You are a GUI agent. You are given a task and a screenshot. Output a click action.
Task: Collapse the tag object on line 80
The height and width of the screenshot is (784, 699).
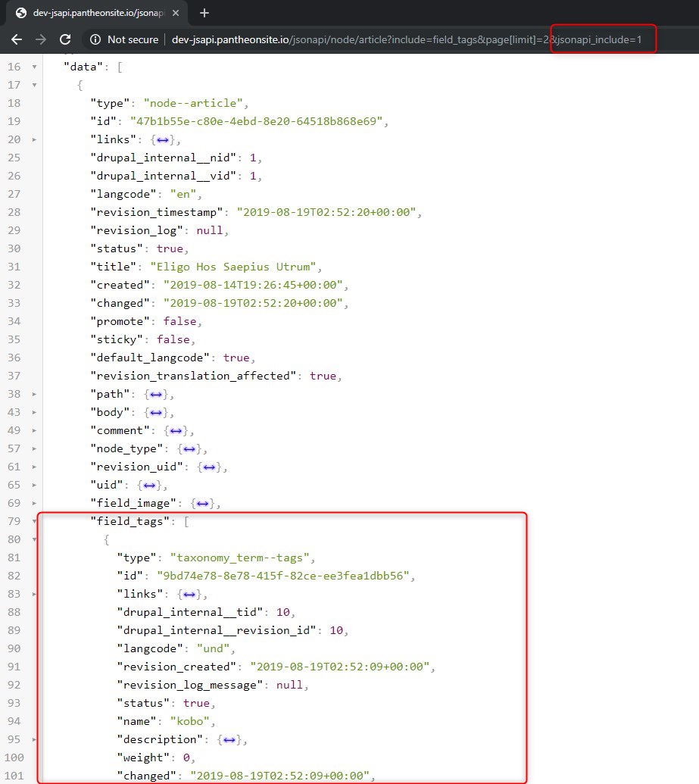pyautogui.click(x=34, y=539)
